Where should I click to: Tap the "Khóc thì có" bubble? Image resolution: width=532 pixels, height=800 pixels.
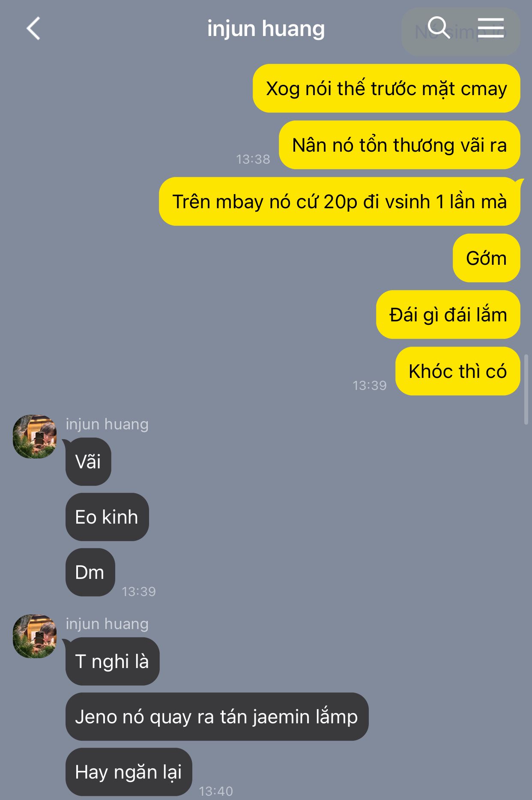pos(458,371)
